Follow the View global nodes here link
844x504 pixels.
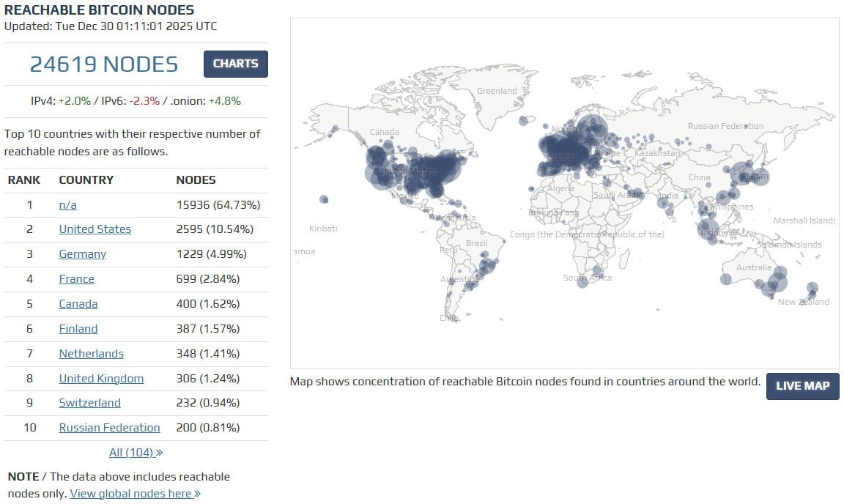(x=135, y=494)
